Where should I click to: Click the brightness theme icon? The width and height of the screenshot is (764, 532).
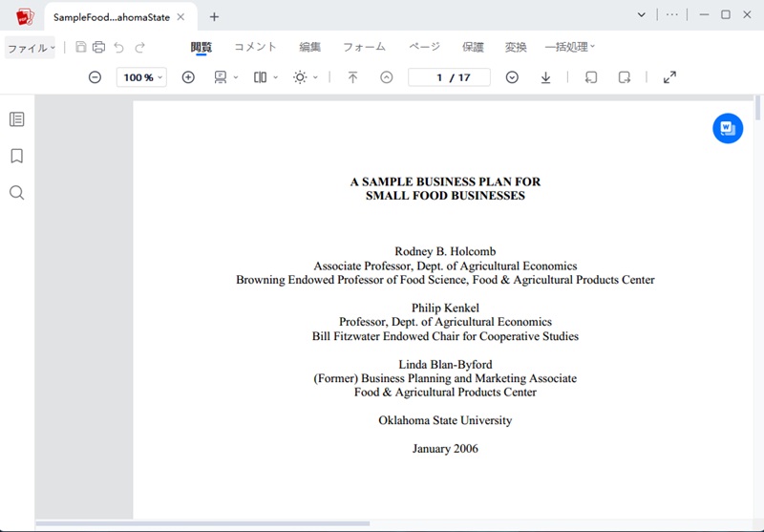(300, 77)
